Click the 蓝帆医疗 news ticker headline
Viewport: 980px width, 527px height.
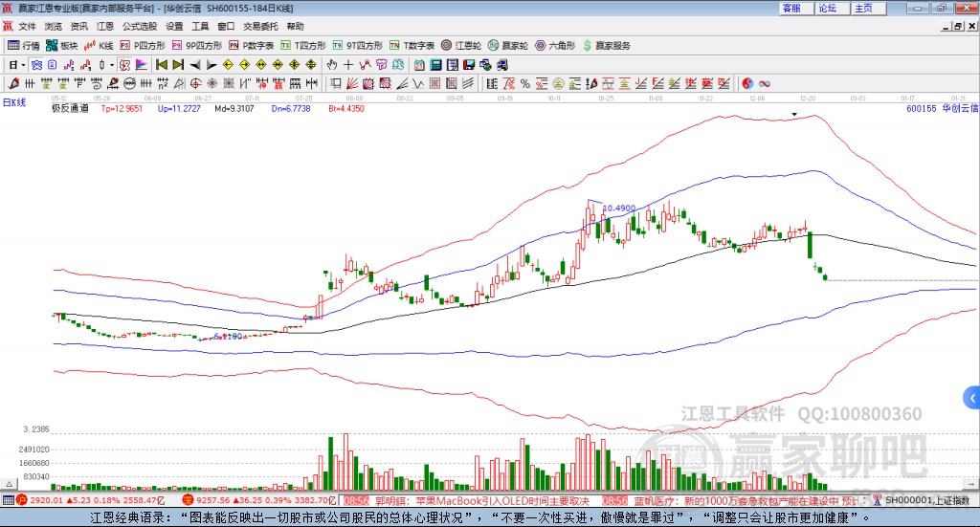[748, 501]
